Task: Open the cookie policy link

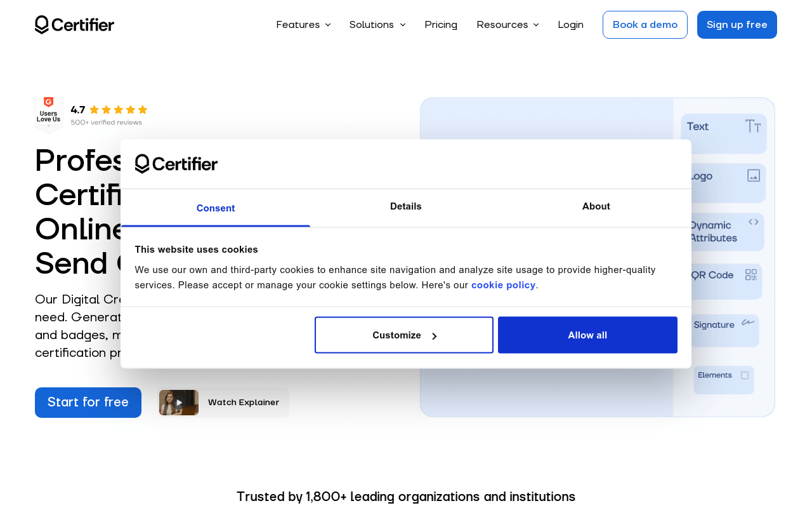Action: pos(504,285)
